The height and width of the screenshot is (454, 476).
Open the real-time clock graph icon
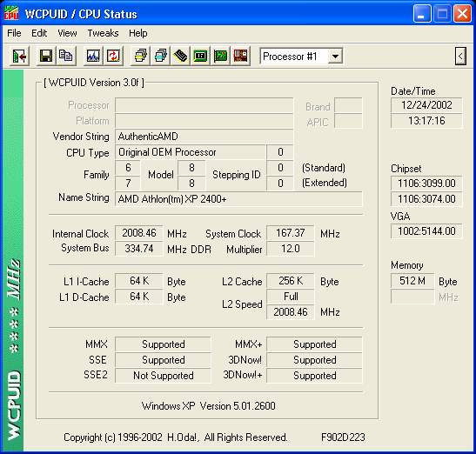[x=93, y=57]
